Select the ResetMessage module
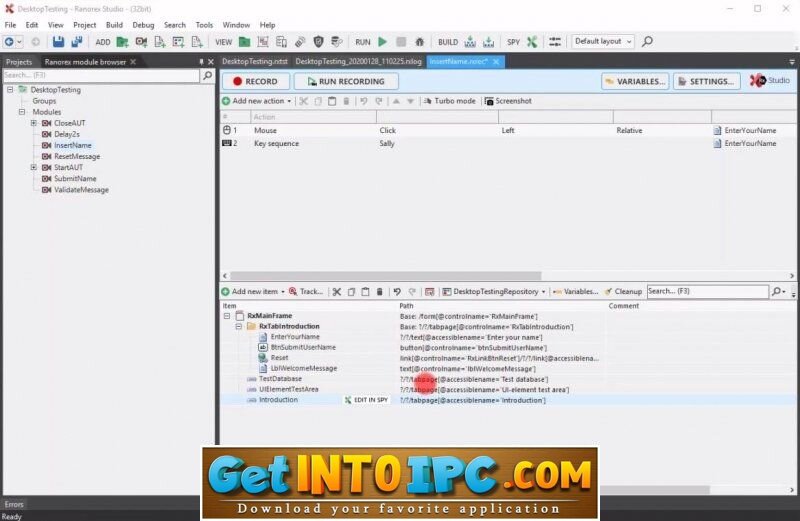This screenshot has width=800, height=521. click(x=77, y=157)
